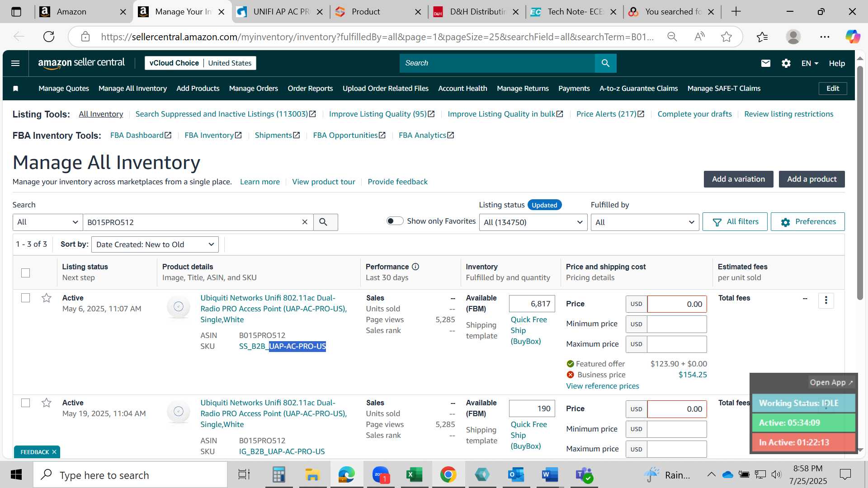Switch to the Tech Note- ECE tab
Viewport: 868px width, 488px height.
coord(575,12)
